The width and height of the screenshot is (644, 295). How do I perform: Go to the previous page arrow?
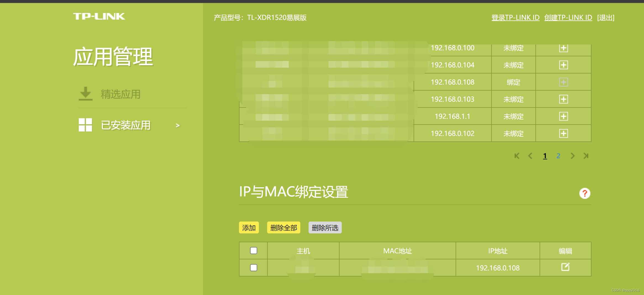(530, 156)
